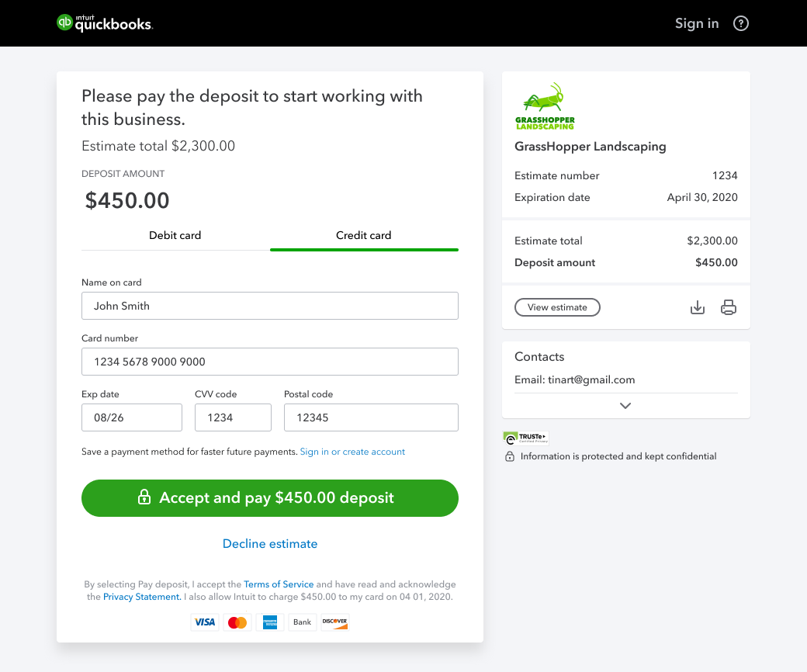Click into the CVV code field

click(233, 417)
